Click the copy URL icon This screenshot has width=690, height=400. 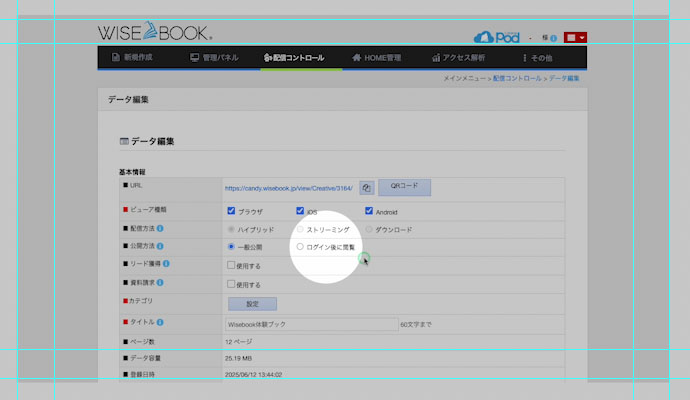(x=367, y=187)
